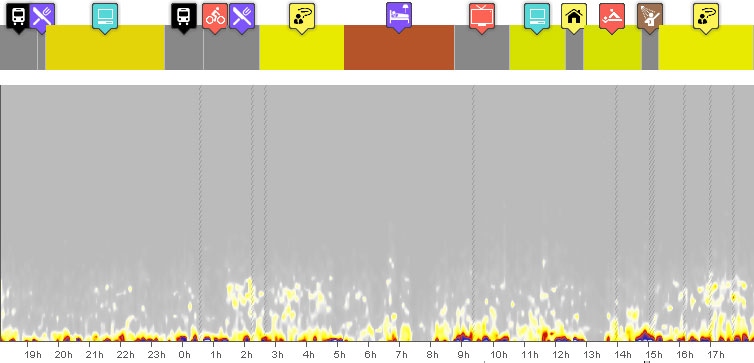Select the brown sleep segment in the activity bar
The image size is (754, 363).
[399, 48]
